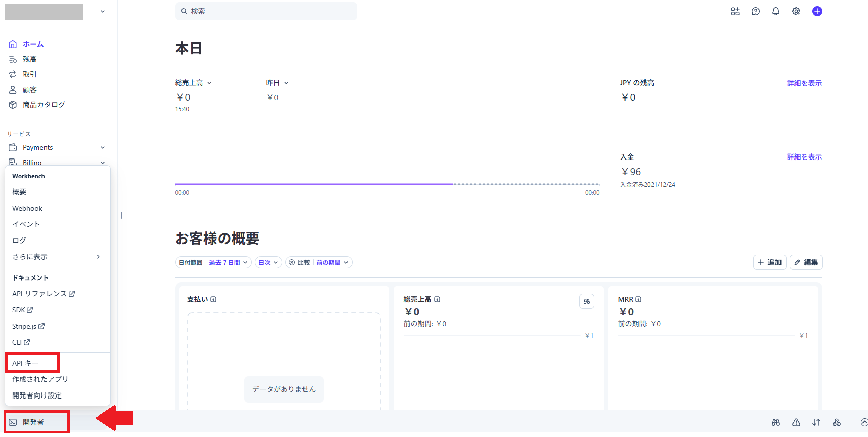The width and height of the screenshot is (868, 437).
Task: Click the 編集 button
Action: (x=806, y=262)
